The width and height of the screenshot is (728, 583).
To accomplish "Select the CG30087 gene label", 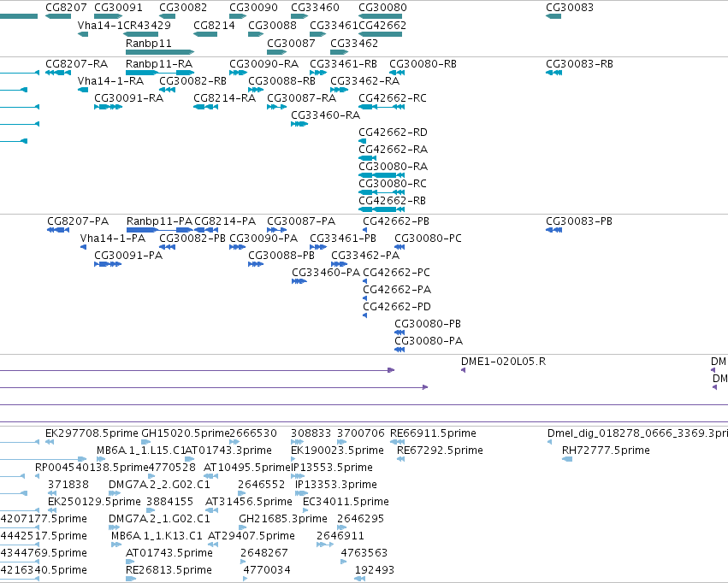I will pyautogui.click(x=291, y=44).
